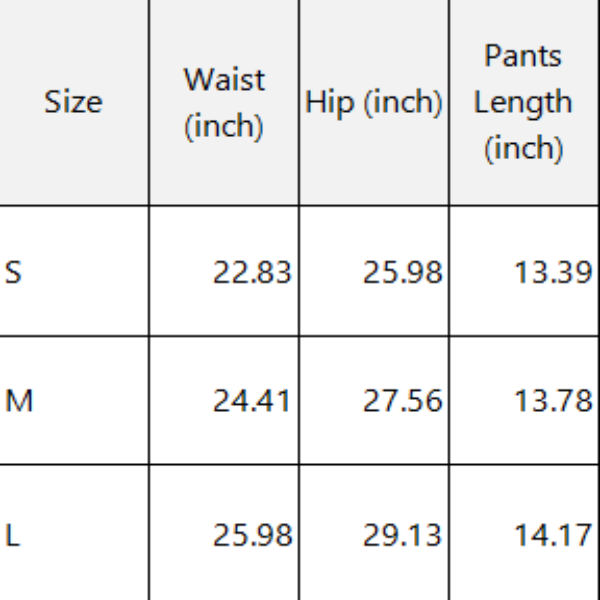The height and width of the screenshot is (600, 600).
Task: Select the Waist (inch) header cell
Action: point(223,102)
